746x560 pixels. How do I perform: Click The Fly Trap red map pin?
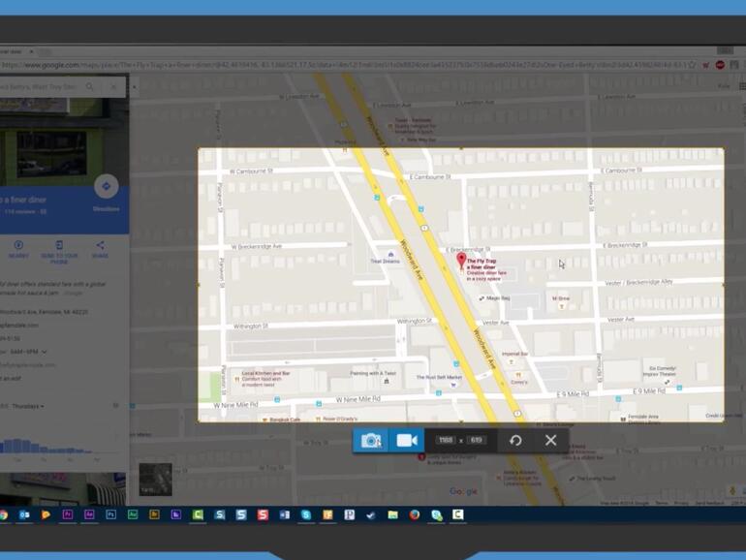tap(461, 259)
